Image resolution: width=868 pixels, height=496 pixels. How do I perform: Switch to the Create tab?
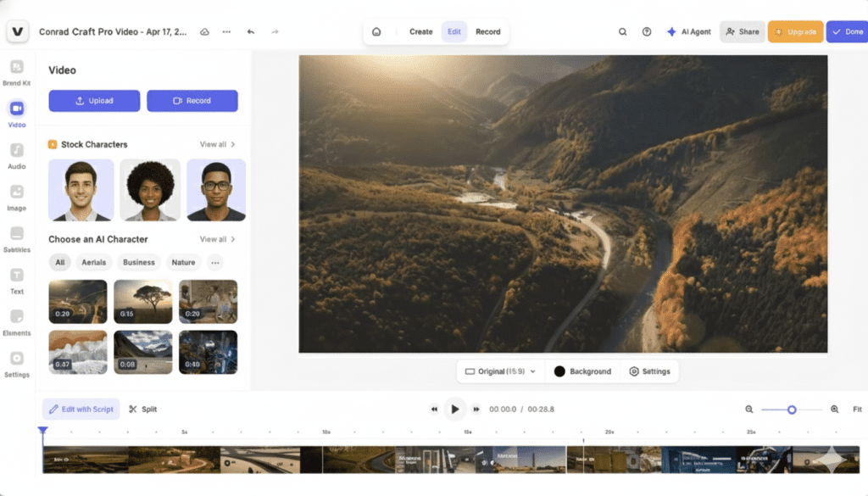pos(420,31)
